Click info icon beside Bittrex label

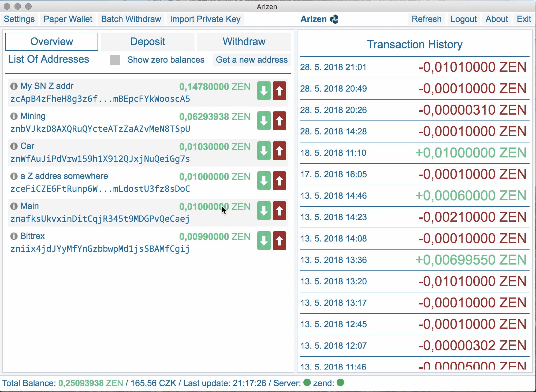(14, 236)
